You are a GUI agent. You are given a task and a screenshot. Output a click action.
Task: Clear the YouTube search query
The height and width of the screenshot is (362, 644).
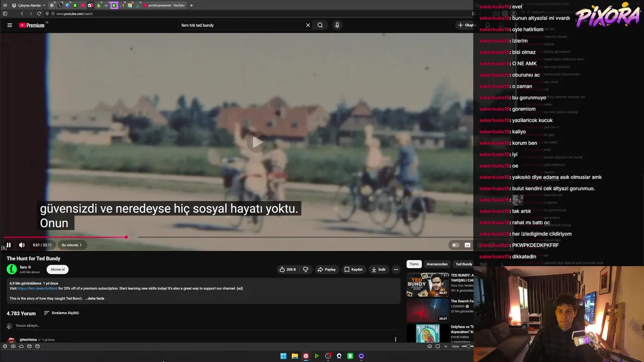308,25
